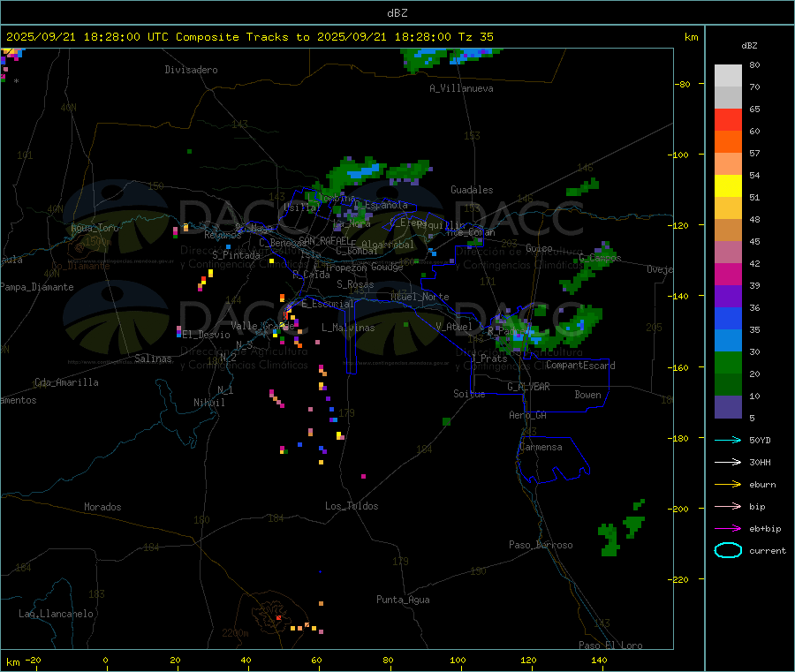This screenshot has height=672, width=795.
Task: Select the 20 dBZ green swatch
Action: click(728, 363)
